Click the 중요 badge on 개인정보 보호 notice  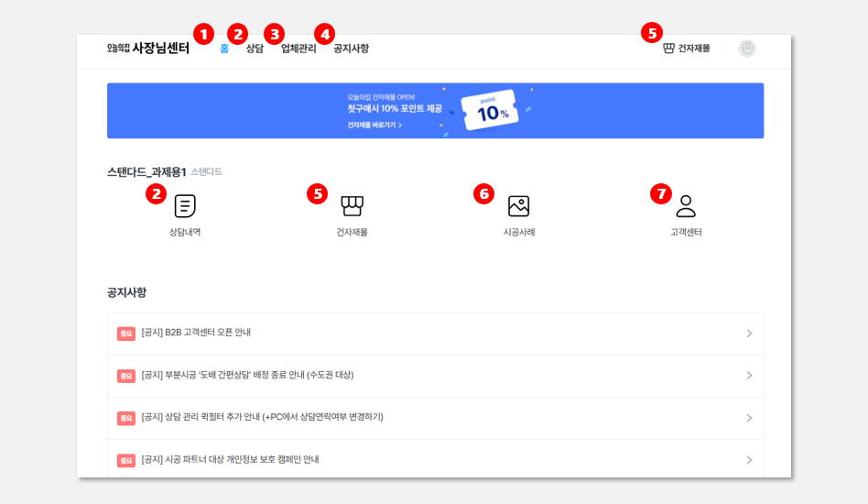126,460
